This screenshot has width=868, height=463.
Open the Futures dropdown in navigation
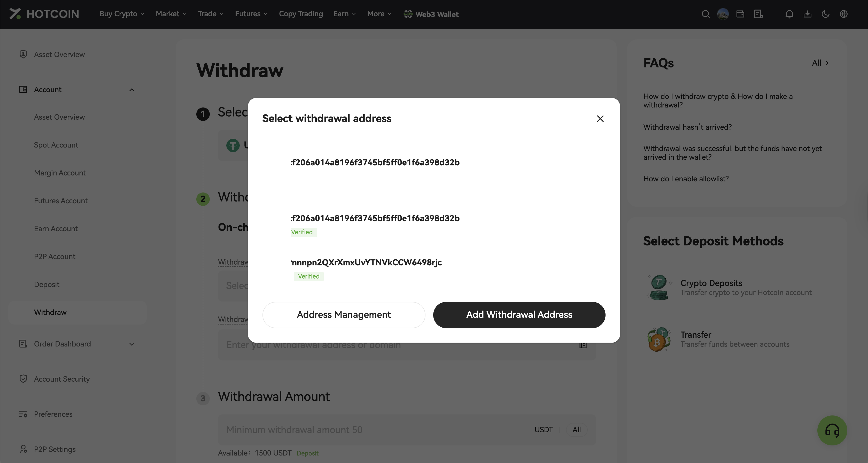pos(251,14)
